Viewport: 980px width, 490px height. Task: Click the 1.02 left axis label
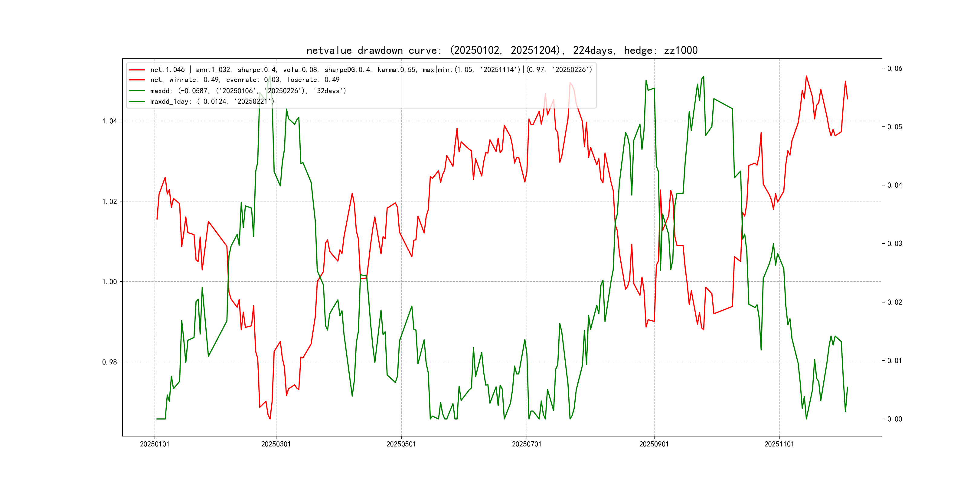click(x=109, y=202)
